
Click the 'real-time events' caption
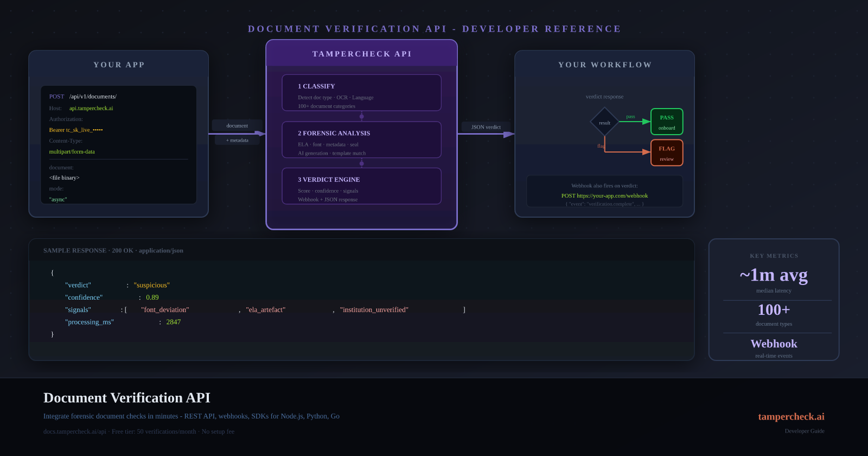pos(774,356)
